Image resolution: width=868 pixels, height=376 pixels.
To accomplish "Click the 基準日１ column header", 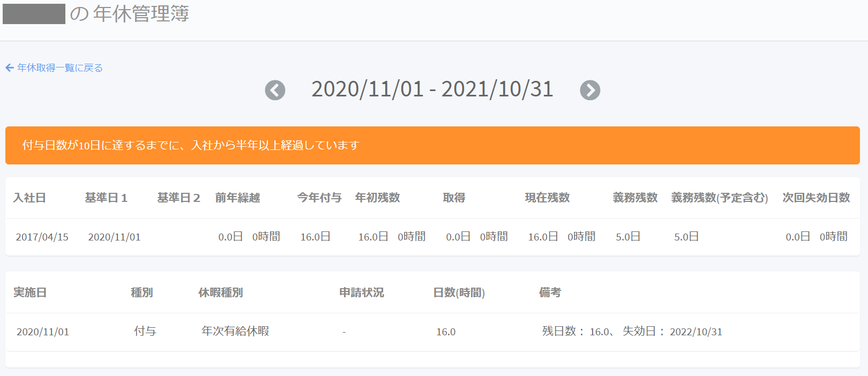I will tap(106, 198).
